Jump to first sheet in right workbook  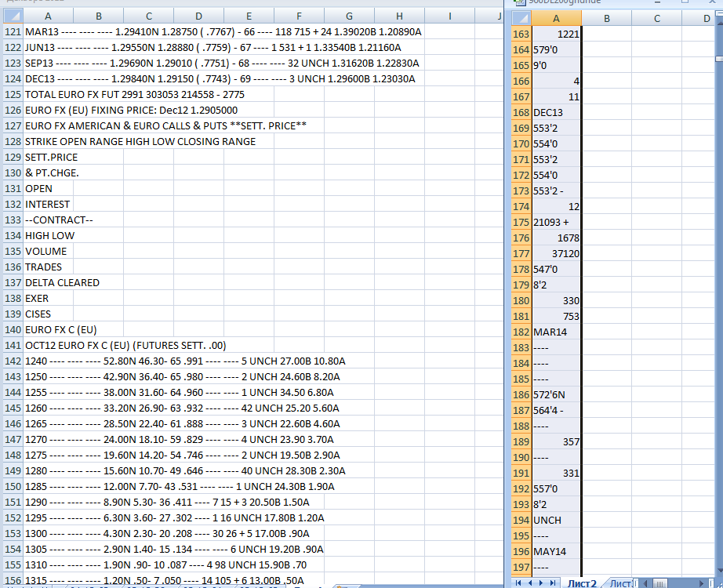[x=518, y=583]
